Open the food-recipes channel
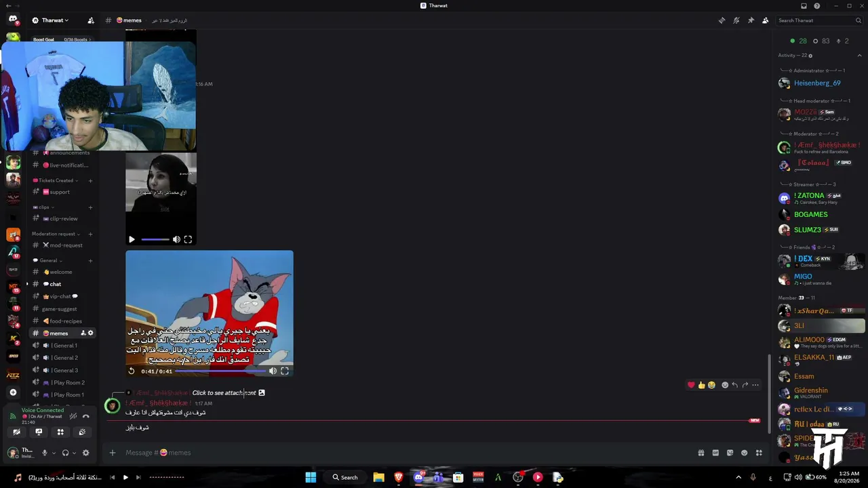868x488 pixels. tap(62, 321)
